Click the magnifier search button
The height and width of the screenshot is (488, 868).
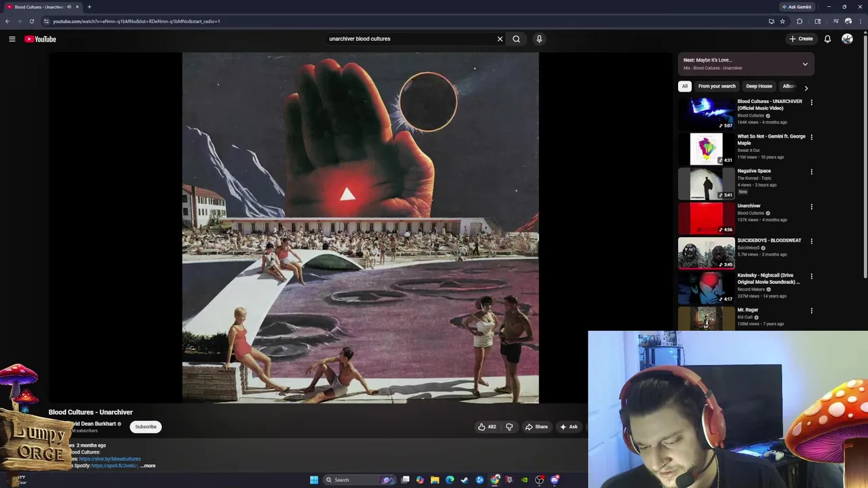pos(516,39)
